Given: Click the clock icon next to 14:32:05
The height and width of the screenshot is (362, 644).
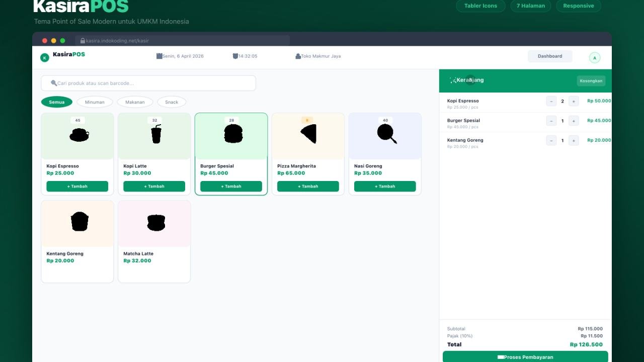Looking at the screenshot, I should [x=234, y=56].
